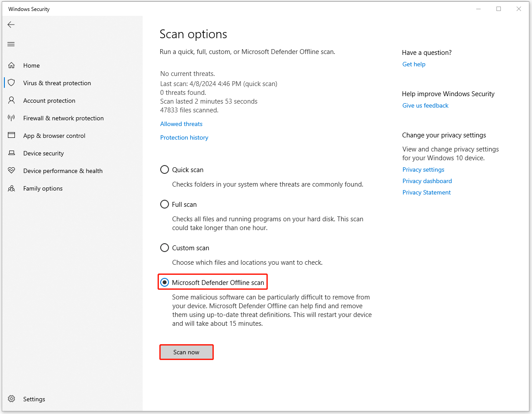The image size is (532, 414).
Task: Expand the hamburger navigation menu
Action: click(11, 44)
